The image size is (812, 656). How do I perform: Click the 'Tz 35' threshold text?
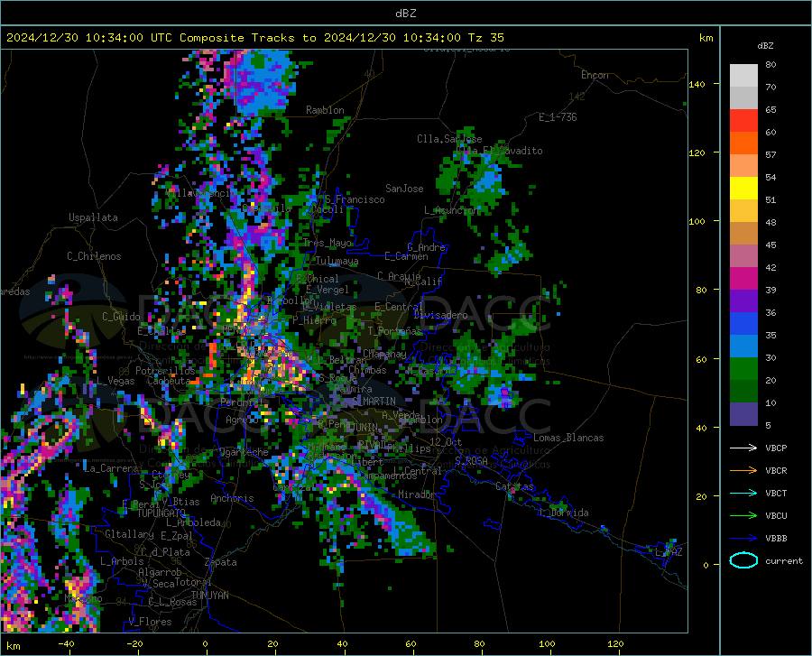[485, 38]
